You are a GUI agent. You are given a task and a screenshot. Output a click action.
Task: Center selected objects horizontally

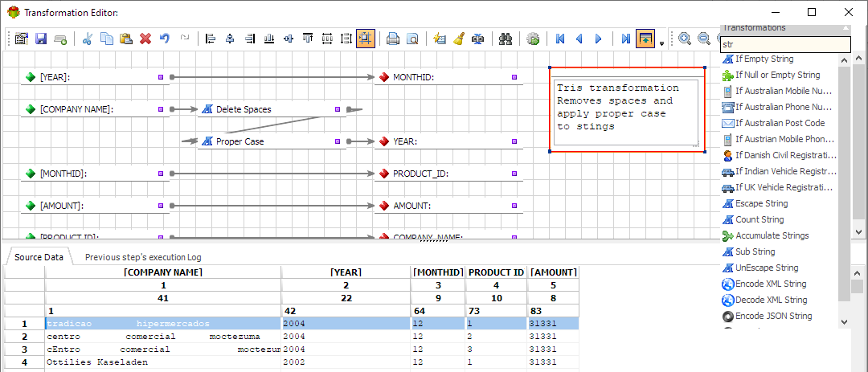[x=231, y=39]
